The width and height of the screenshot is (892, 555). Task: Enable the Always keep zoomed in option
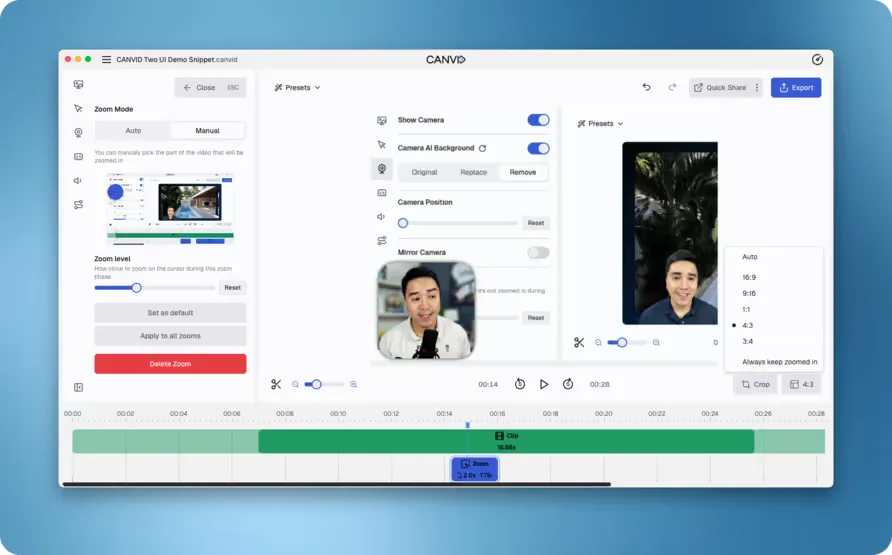pos(779,362)
